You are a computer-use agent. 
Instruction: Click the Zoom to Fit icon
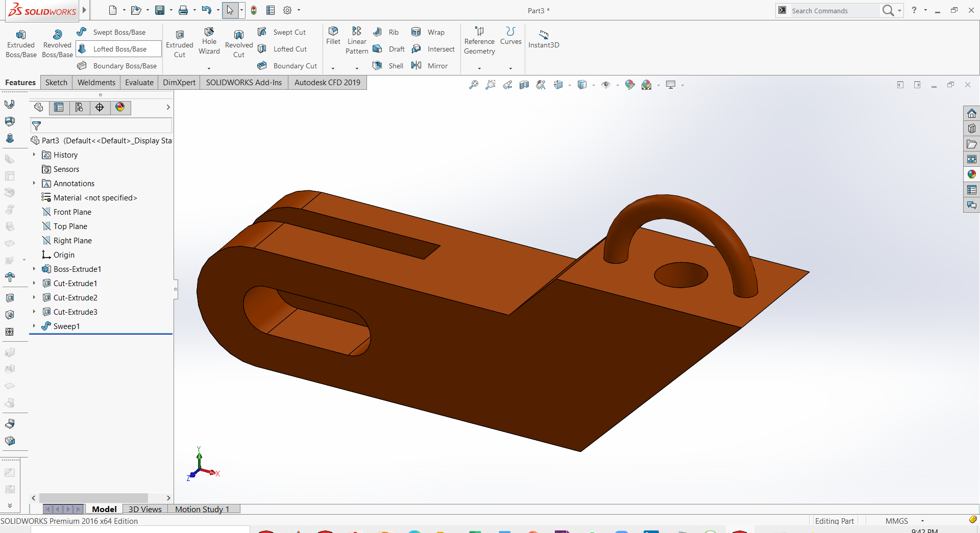coord(473,85)
